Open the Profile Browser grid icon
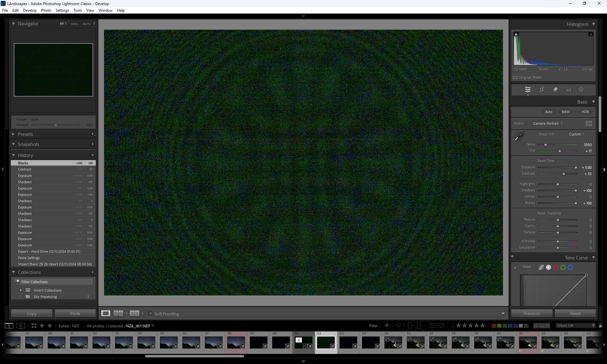 click(x=589, y=124)
